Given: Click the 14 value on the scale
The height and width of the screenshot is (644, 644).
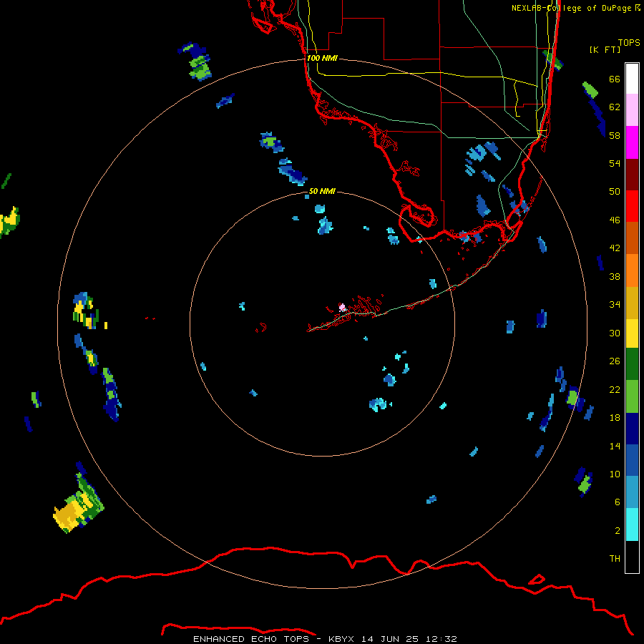Looking at the screenshot, I should click(x=615, y=446).
